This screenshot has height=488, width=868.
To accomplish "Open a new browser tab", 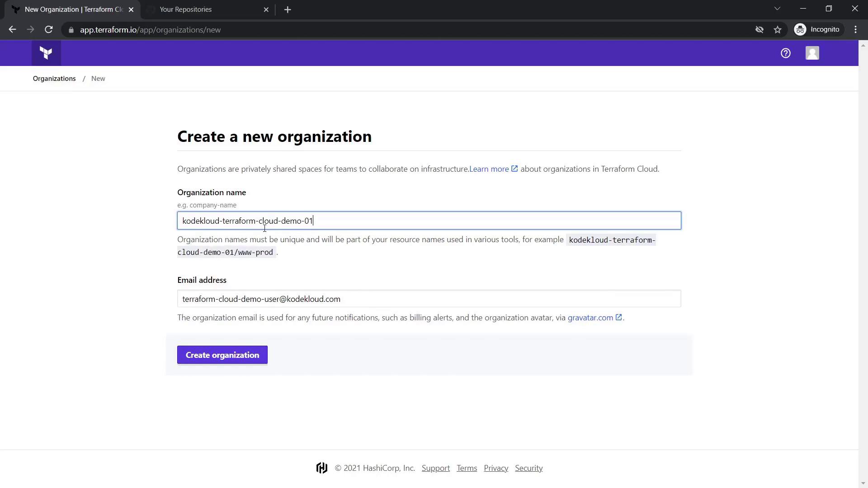I will pos(288,9).
